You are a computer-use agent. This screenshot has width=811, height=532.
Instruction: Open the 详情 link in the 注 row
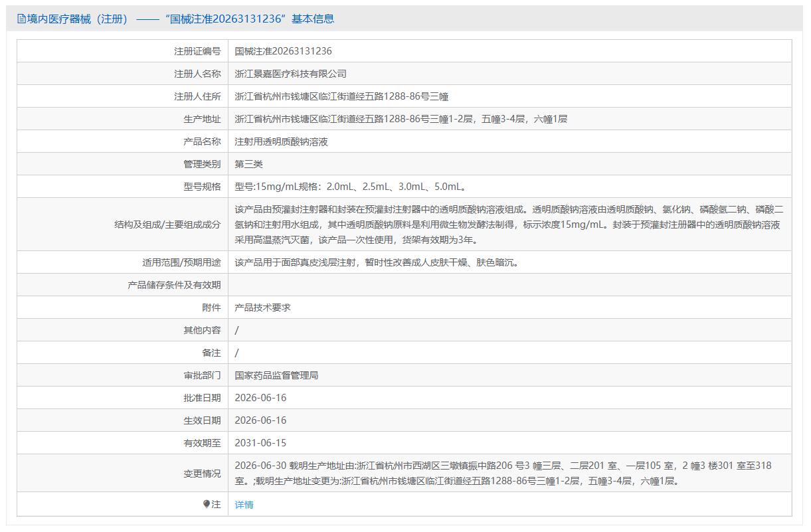tap(244, 505)
